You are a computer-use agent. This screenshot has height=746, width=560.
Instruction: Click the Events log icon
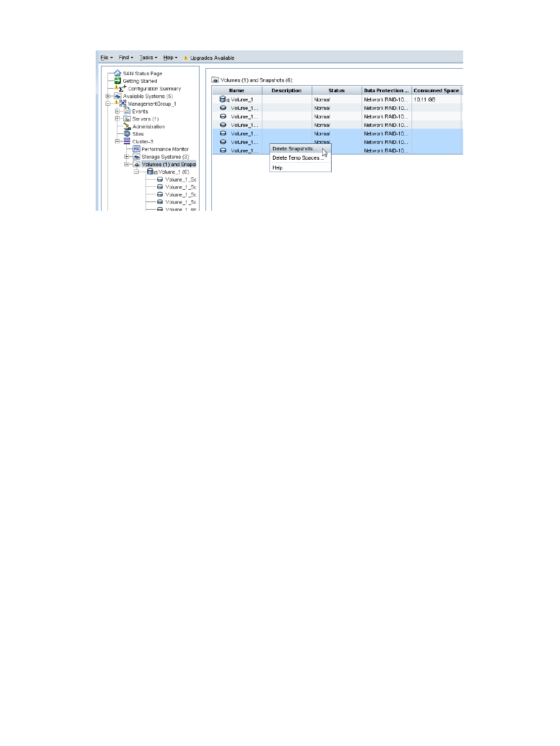pyautogui.click(x=127, y=111)
